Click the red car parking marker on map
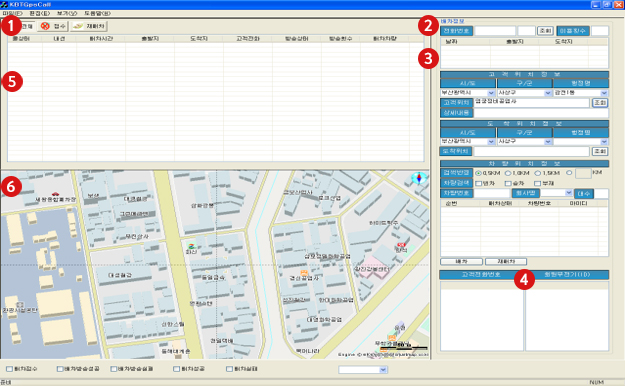The image size is (625, 386). click(55, 194)
